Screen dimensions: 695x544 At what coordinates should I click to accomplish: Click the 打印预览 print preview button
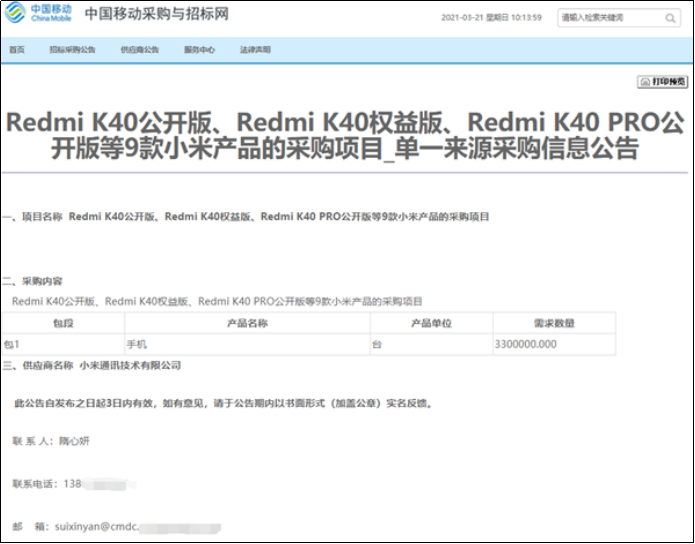(x=663, y=82)
